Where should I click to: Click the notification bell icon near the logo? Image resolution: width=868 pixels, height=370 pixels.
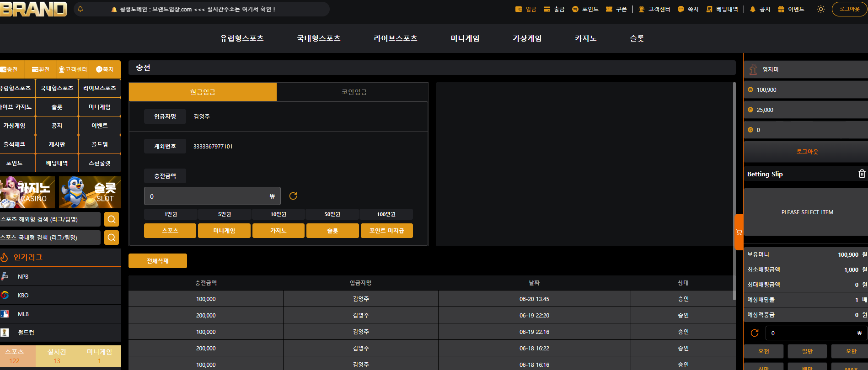[80, 9]
